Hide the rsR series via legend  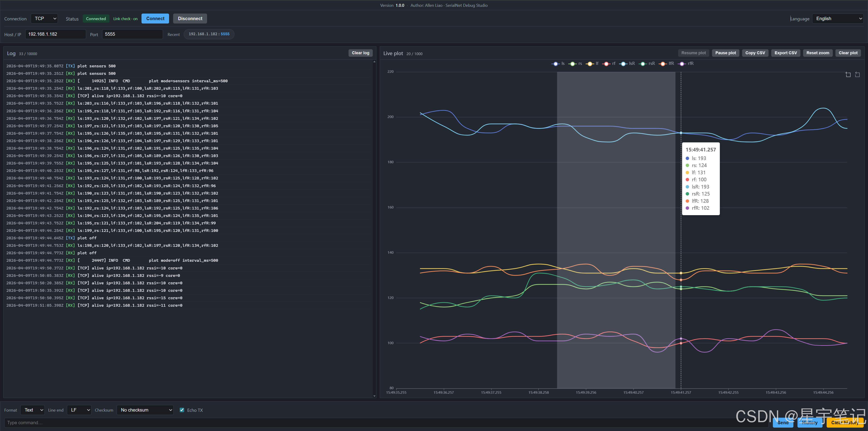pos(643,64)
